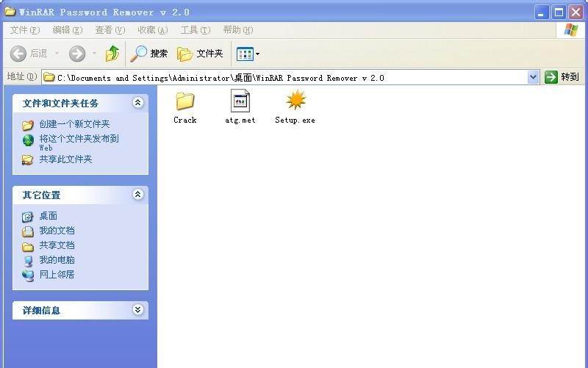Viewport: 588px width, 368px height.
Task: Open the 帮助(H) menu
Action: click(238, 30)
